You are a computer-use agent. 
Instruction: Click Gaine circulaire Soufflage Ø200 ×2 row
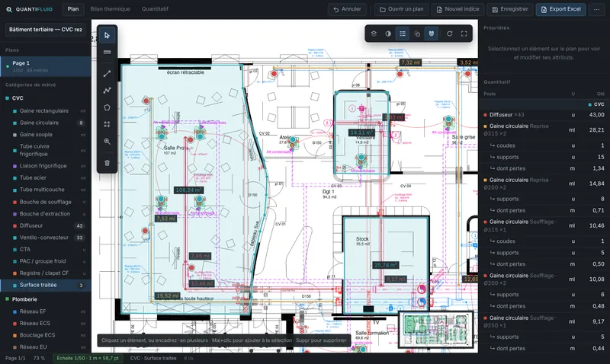[544, 279]
